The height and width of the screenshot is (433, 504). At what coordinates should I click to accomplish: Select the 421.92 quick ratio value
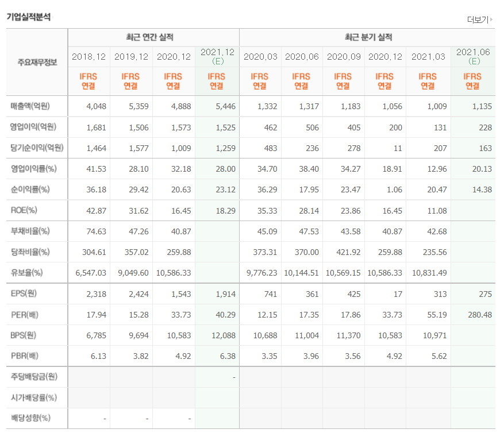click(348, 252)
